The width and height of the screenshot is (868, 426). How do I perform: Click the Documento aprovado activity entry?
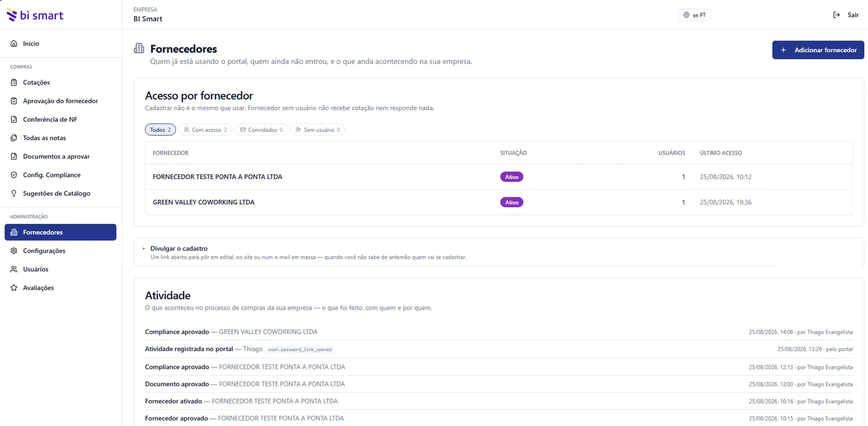pos(498,384)
